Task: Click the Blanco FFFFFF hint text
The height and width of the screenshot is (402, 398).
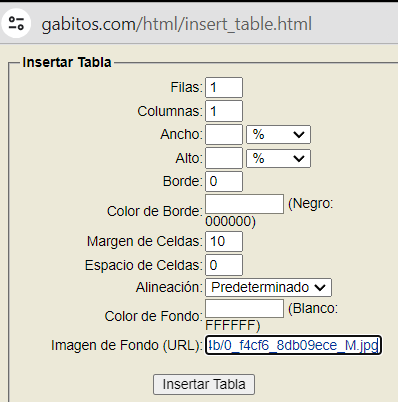Action: 271,317
